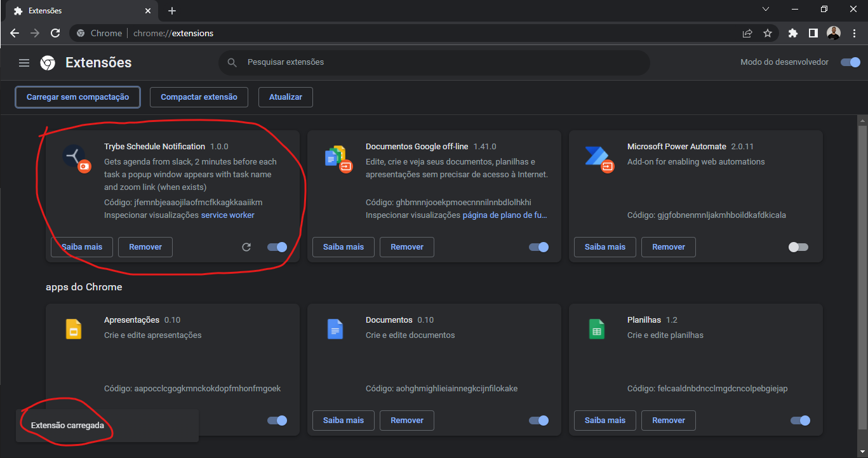The image size is (868, 458).
Task: Open the user profile avatar
Action: coord(834,33)
